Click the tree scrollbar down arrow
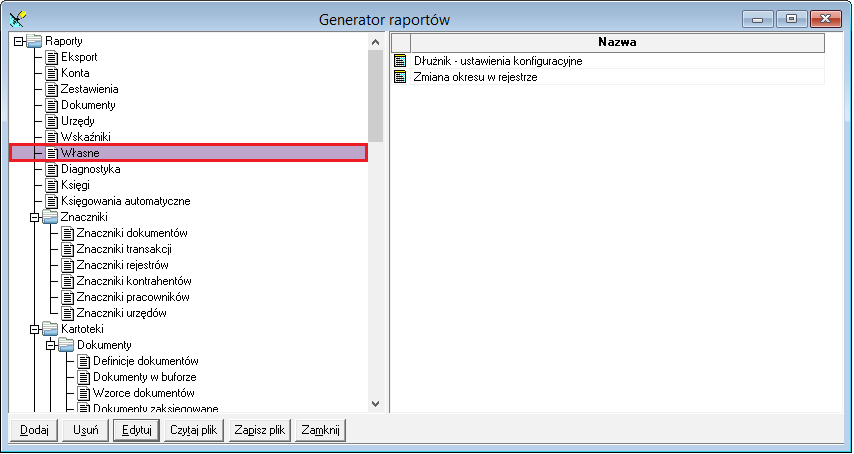The width and height of the screenshot is (854, 454). [375, 403]
